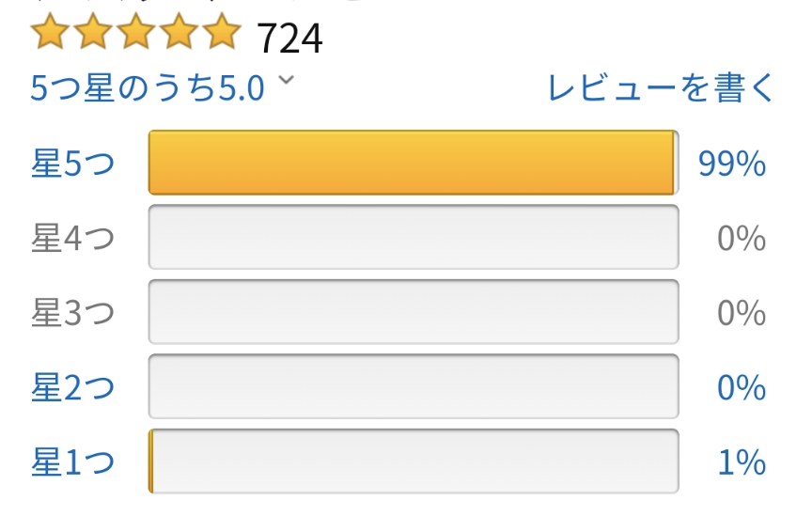Viewport: 812px width, 532px height.
Task: Click the 星2つ 0% percentage link
Action: (742, 387)
